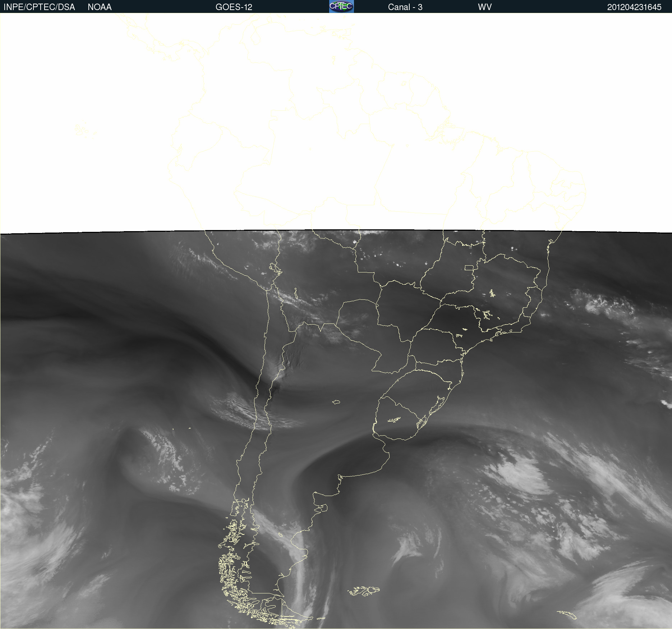Select the GOES-12 satellite label

[x=234, y=7]
